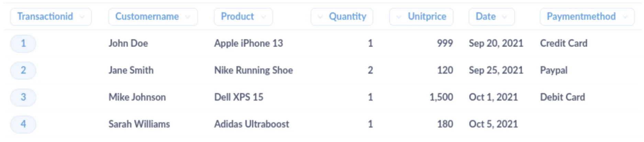644x142 pixels.
Task: Sort using the Unitprice column header
Action: click(421, 17)
